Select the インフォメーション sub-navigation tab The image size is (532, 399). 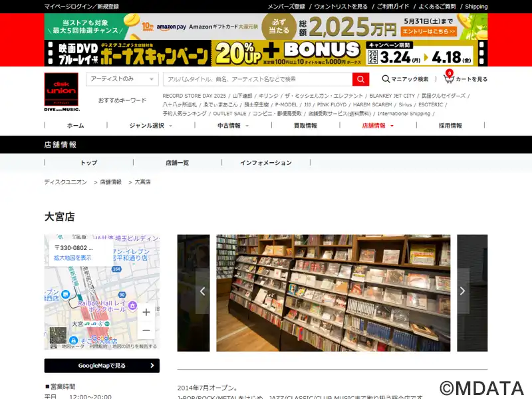click(x=266, y=163)
